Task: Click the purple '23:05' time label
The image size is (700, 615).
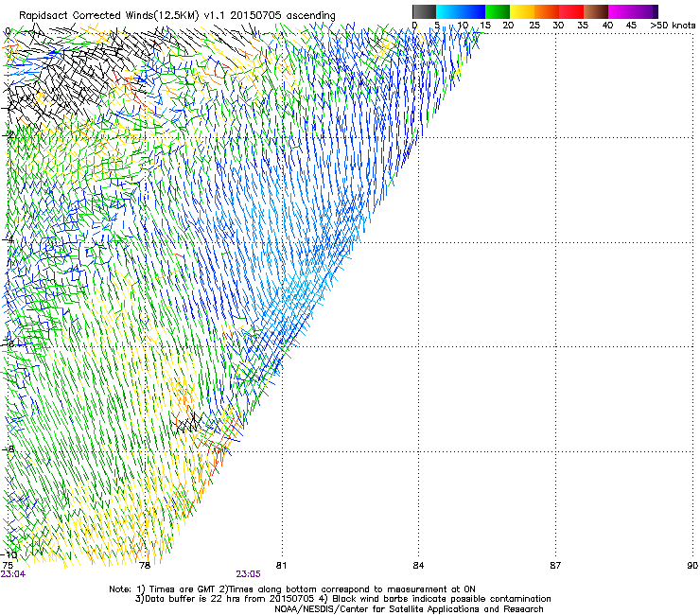Action: 248,574
